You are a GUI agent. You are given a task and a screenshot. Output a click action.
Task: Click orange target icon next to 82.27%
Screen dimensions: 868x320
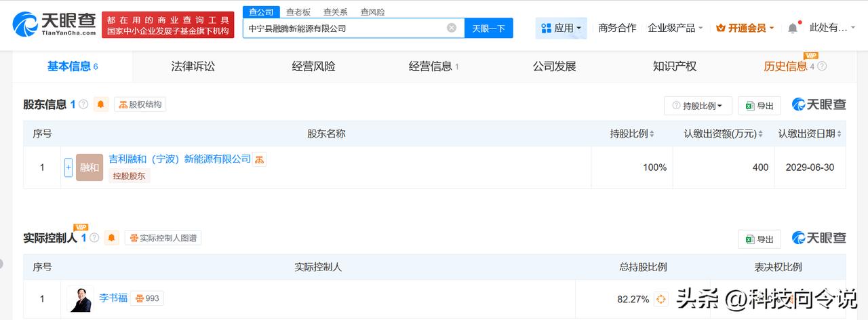click(661, 299)
